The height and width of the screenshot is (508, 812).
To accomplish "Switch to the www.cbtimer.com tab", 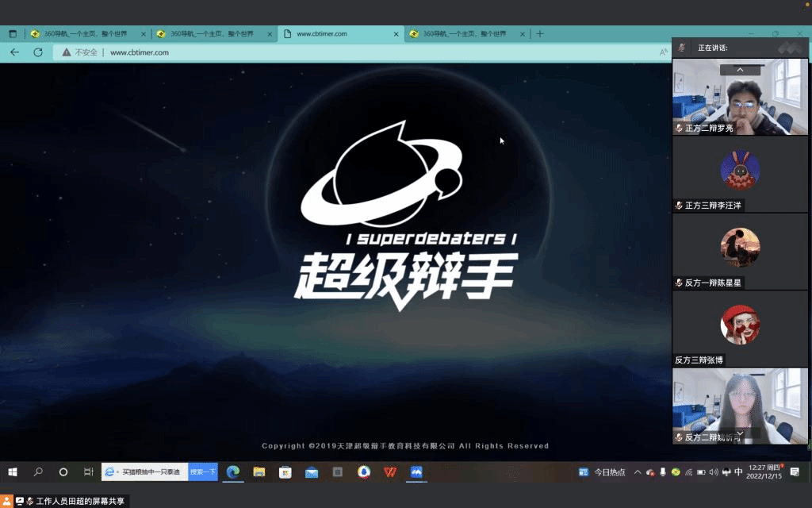I will point(341,34).
